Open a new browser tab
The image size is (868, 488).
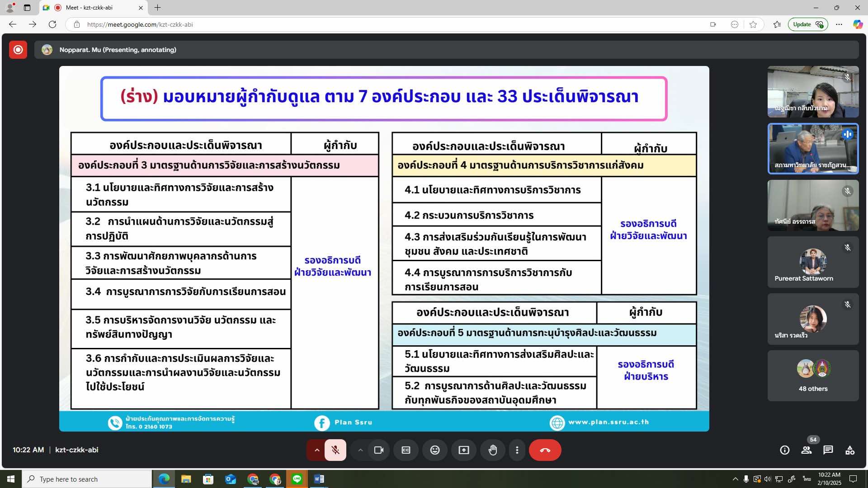click(x=157, y=8)
